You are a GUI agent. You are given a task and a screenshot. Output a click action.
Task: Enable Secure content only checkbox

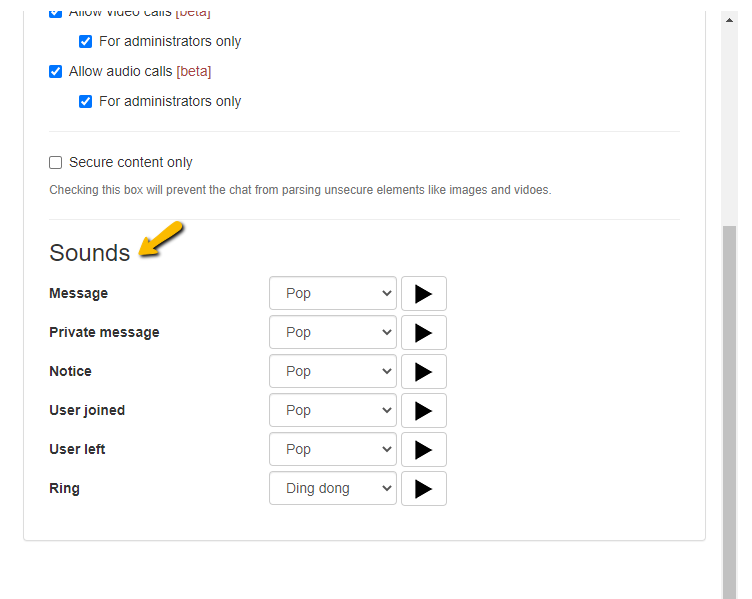(x=56, y=163)
